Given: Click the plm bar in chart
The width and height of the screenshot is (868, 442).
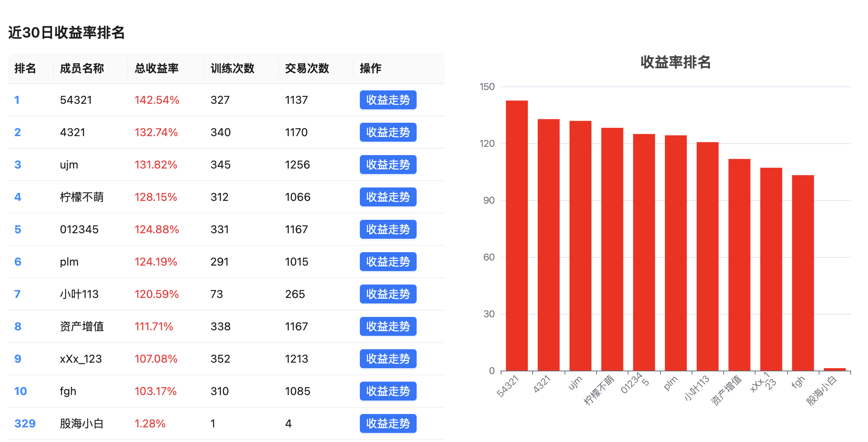Looking at the screenshot, I should [676, 253].
